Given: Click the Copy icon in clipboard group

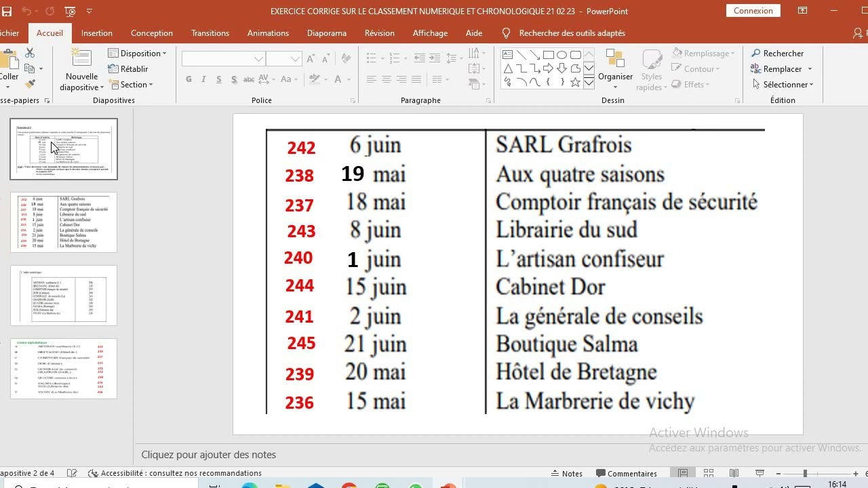Looking at the screenshot, I should point(29,68).
